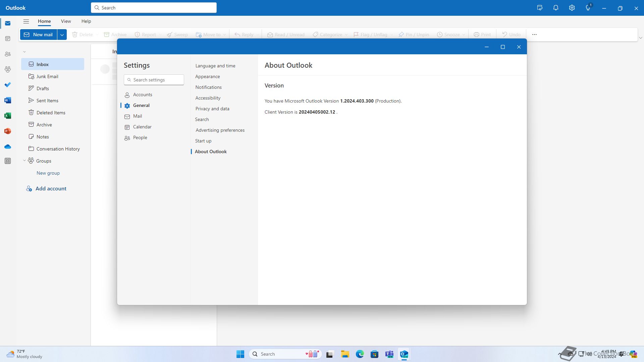Select Mail category in Settings
The width and height of the screenshot is (644, 362).
(138, 116)
